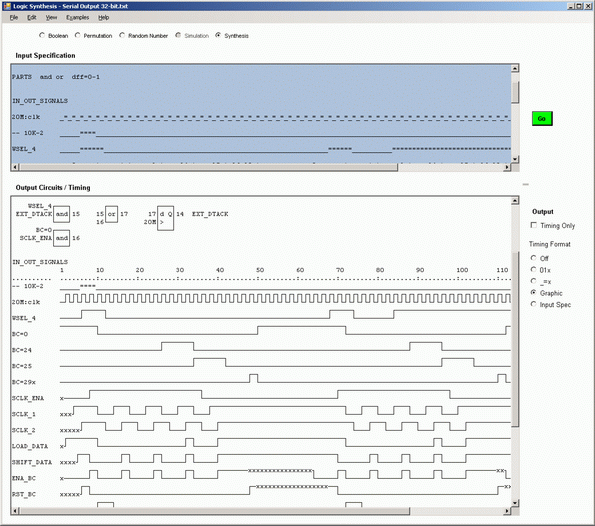595x526 pixels.
Task: Click the PARTS line in input specification
Action: pos(56,77)
